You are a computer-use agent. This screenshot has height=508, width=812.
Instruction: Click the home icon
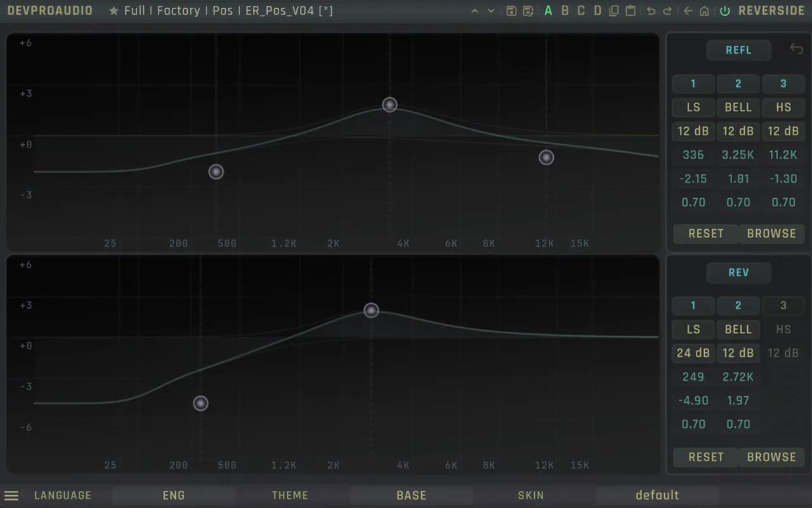(704, 11)
